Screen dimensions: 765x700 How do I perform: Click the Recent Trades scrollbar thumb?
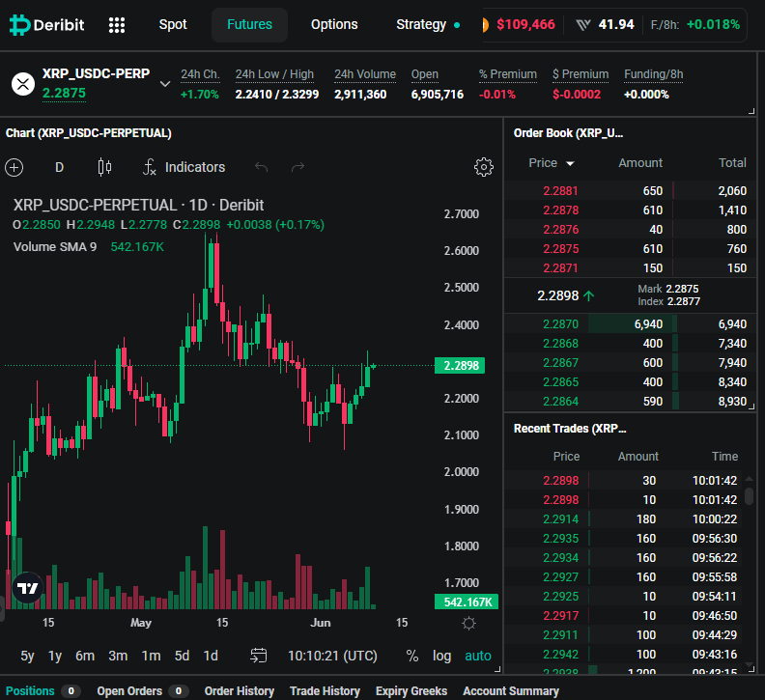tap(750, 496)
